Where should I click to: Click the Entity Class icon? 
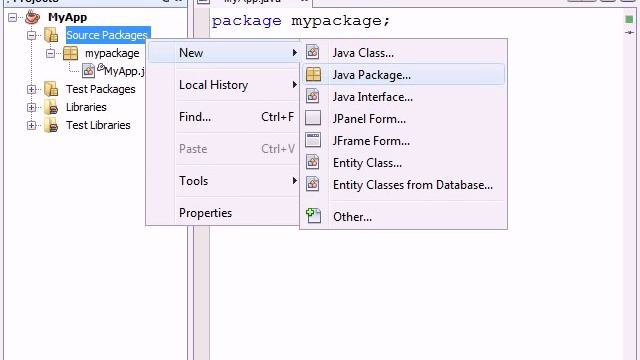coord(313,162)
